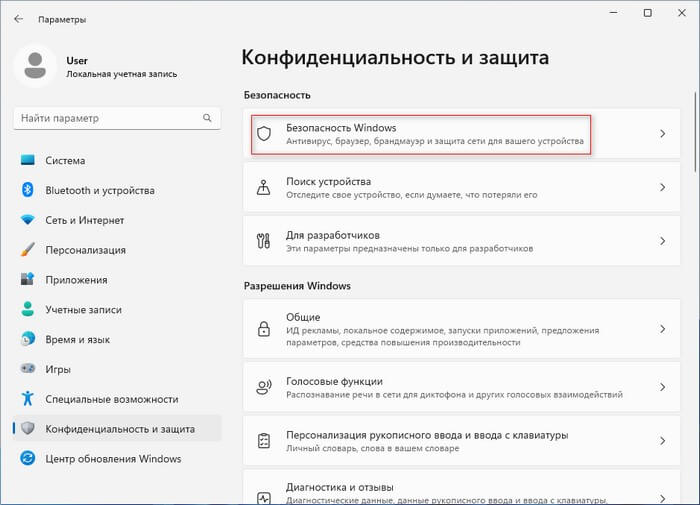Expand Безопасность Windows via its chevron
Image resolution: width=700 pixels, height=505 pixels.
[662, 134]
